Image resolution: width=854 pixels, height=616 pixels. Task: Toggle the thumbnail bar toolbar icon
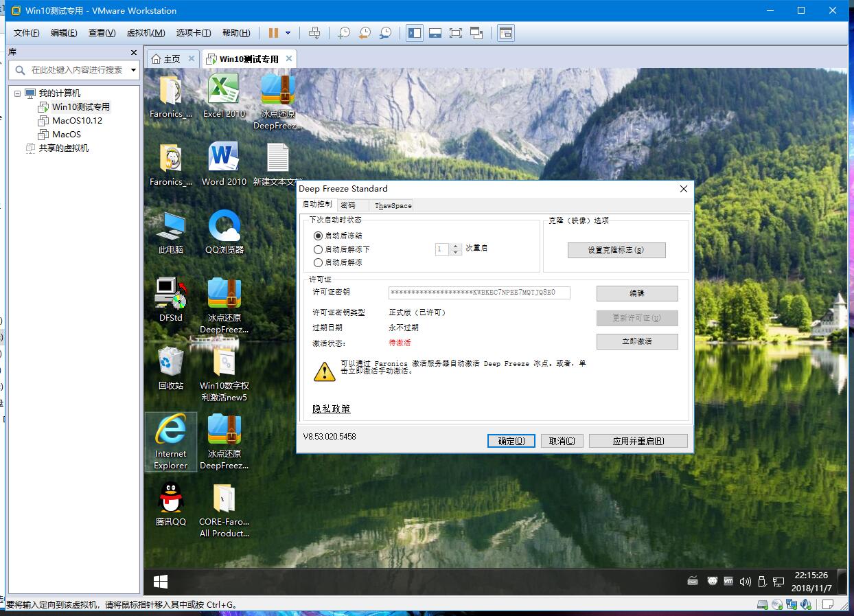click(x=435, y=33)
